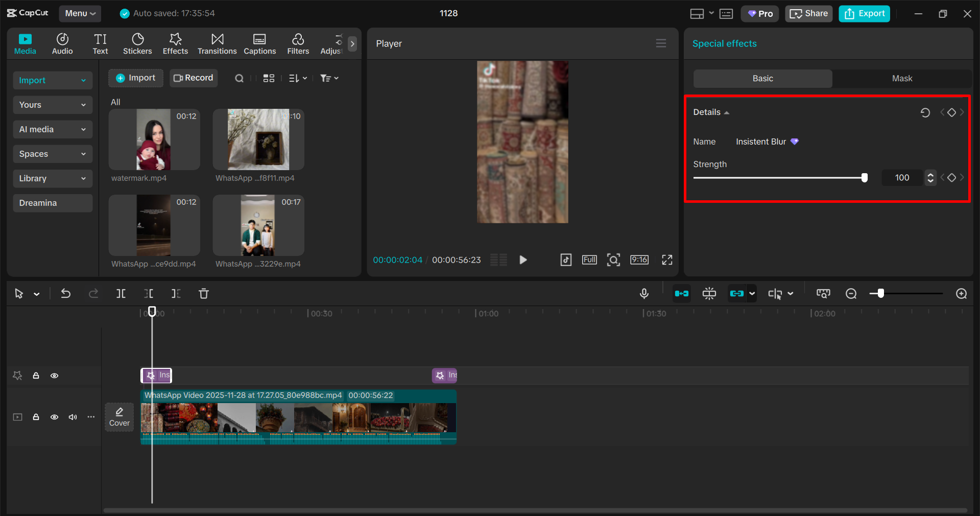980x516 pixels.
Task: Open the Menu dropdown at top left
Action: pyautogui.click(x=80, y=13)
